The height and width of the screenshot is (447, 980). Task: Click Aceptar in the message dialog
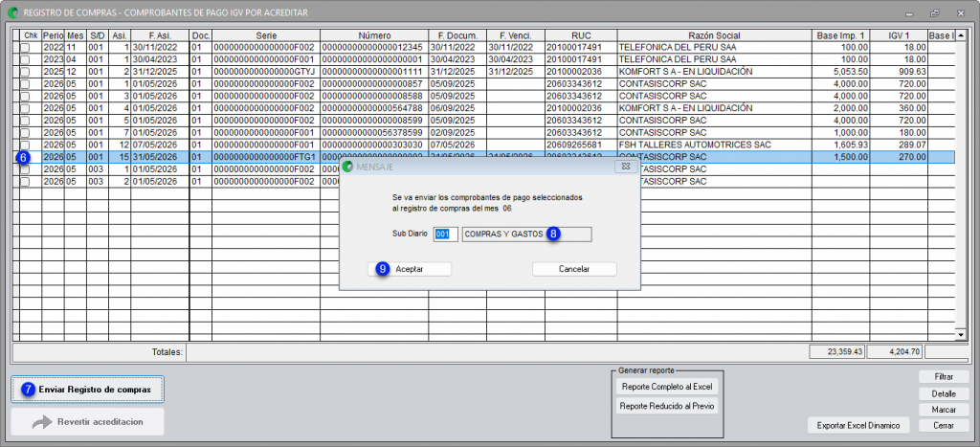click(x=410, y=269)
